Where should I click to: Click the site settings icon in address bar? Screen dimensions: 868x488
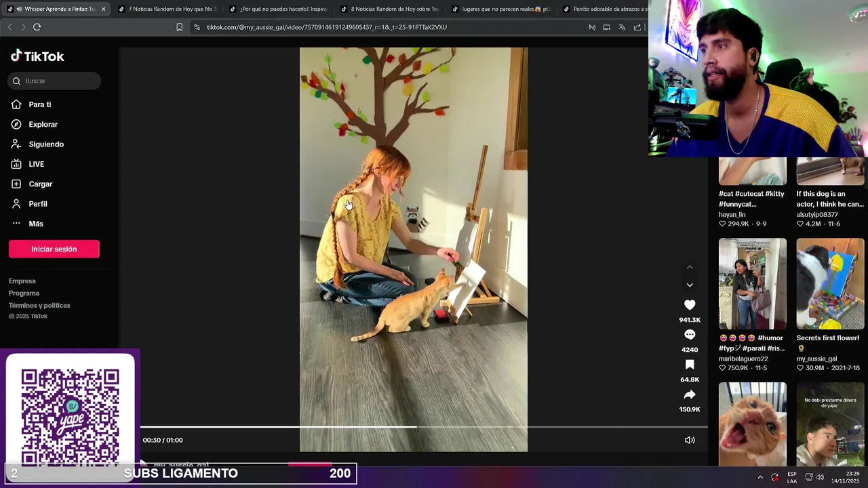pos(197,27)
